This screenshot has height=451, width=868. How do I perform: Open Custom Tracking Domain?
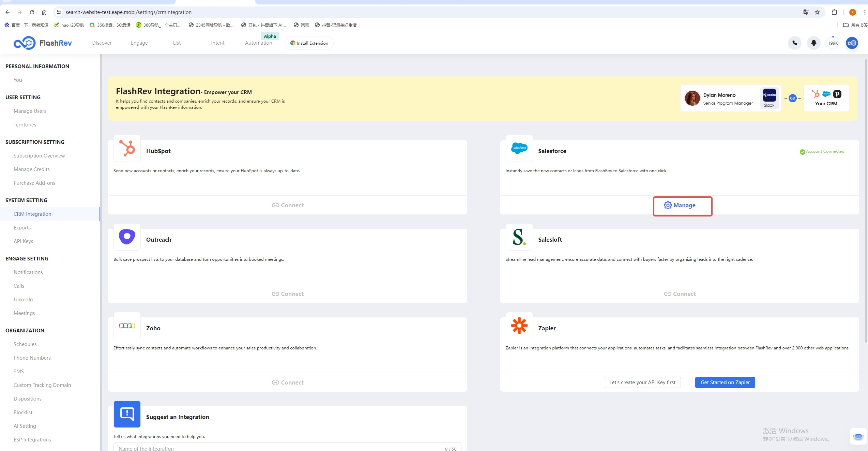[42, 385]
